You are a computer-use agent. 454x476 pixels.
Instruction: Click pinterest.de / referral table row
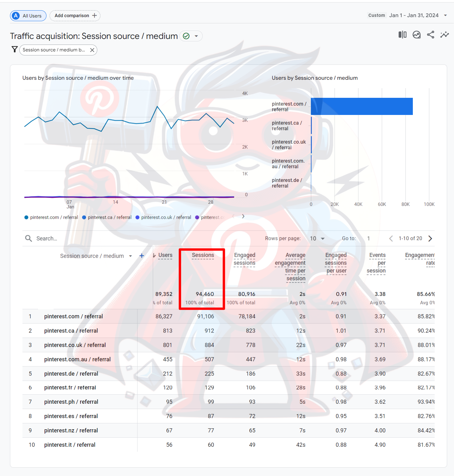229,374
